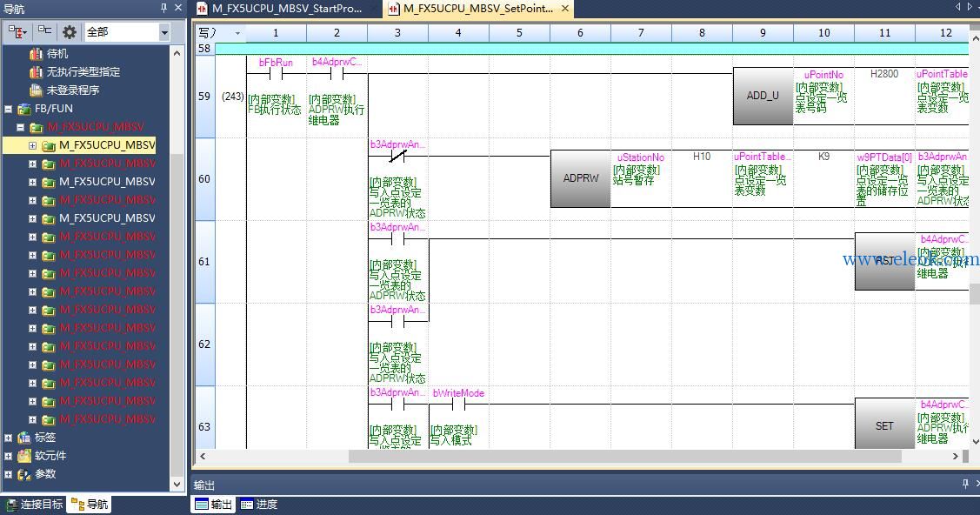Switch to the 导航 bottom tab
Image resolution: width=980 pixels, height=515 pixels.
pos(90,505)
